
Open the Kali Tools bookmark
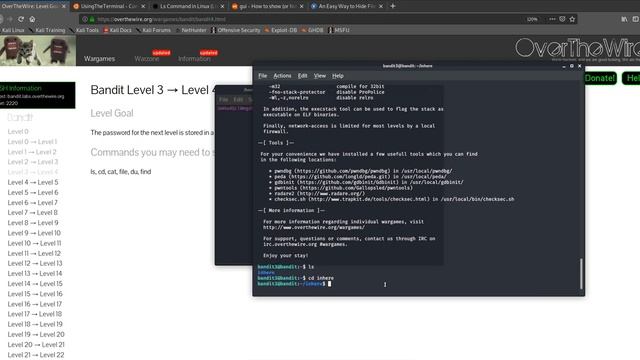(84, 30)
